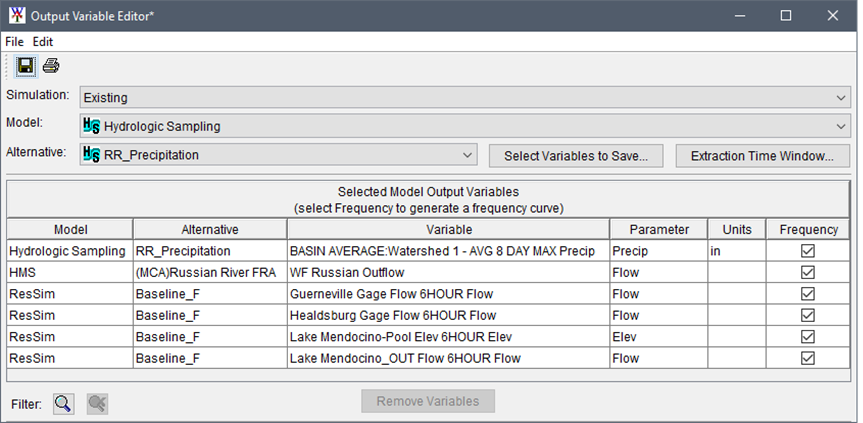Toggle Frequency checkbox for Guerneville Gage Flow
The image size is (863, 423).
(807, 294)
